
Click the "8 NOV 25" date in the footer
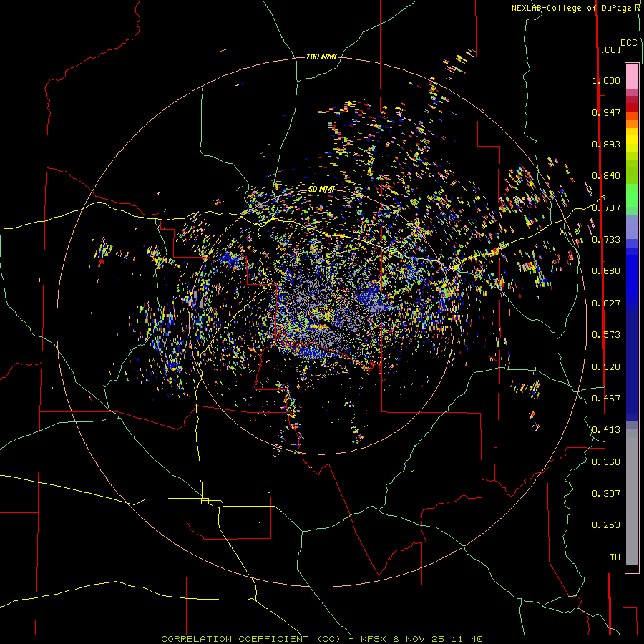[x=419, y=639]
